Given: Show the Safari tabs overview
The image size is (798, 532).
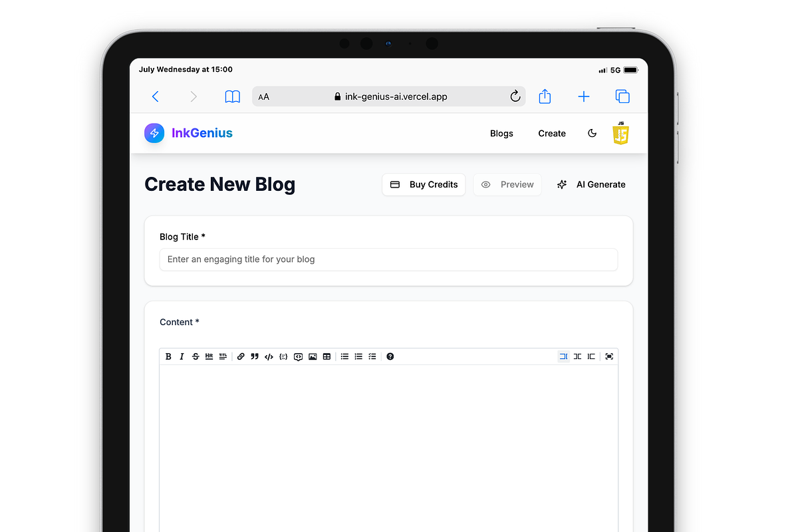Looking at the screenshot, I should pos(622,96).
